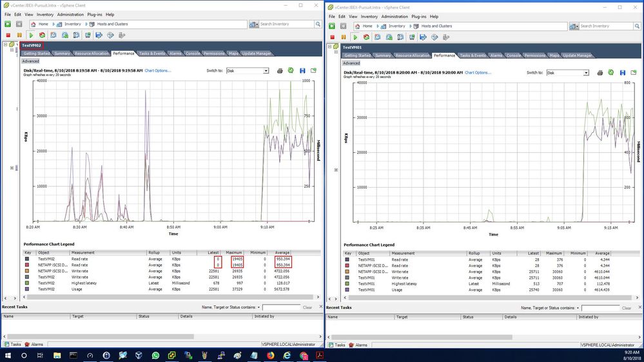The height and width of the screenshot is (362, 644).
Task: Click Advanced button in TestVM01 window
Action: coord(351,63)
